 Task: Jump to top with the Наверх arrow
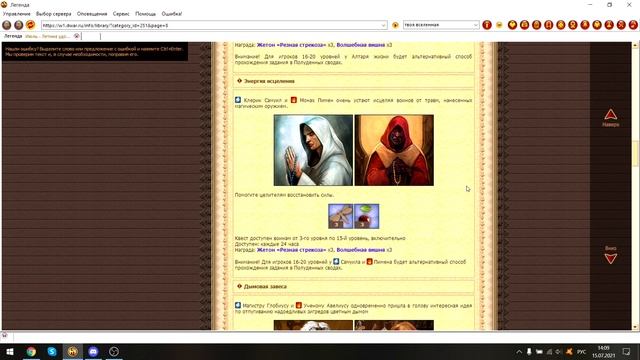pyautogui.click(x=611, y=118)
